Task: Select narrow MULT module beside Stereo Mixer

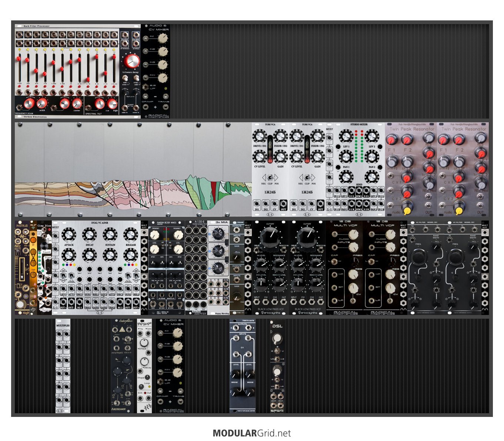Action: [329, 170]
